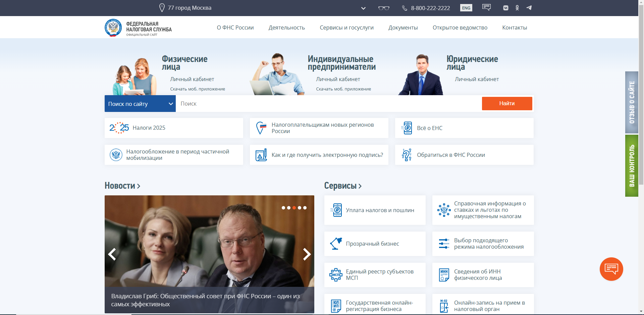644x315 pixels.
Task: Click the feedback message icon in top bar
Action: pos(486,7)
